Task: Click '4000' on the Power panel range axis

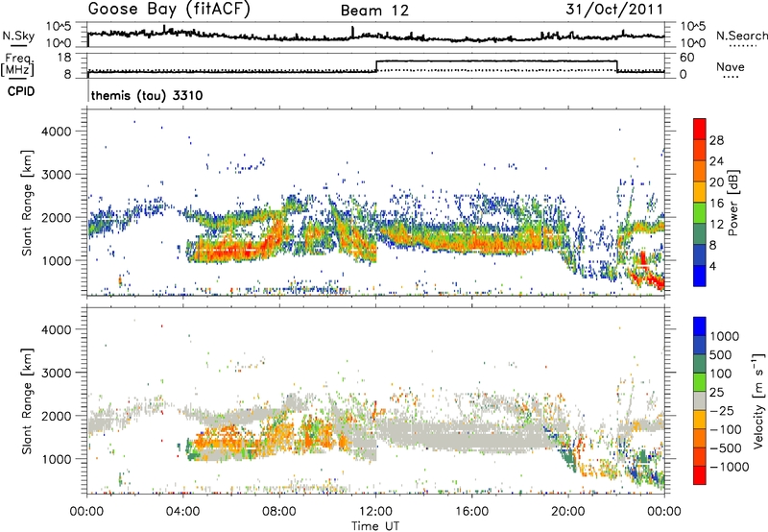Action: [56, 132]
